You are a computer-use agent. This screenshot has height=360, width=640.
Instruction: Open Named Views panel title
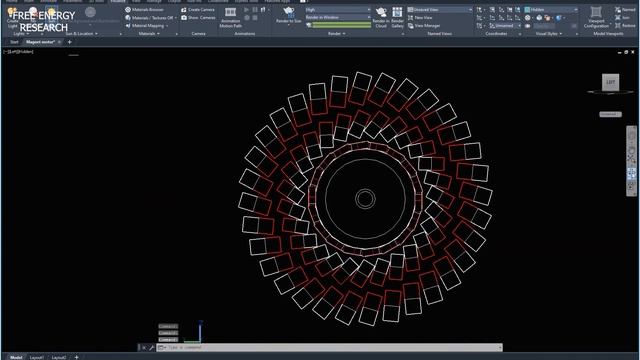coord(439,34)
